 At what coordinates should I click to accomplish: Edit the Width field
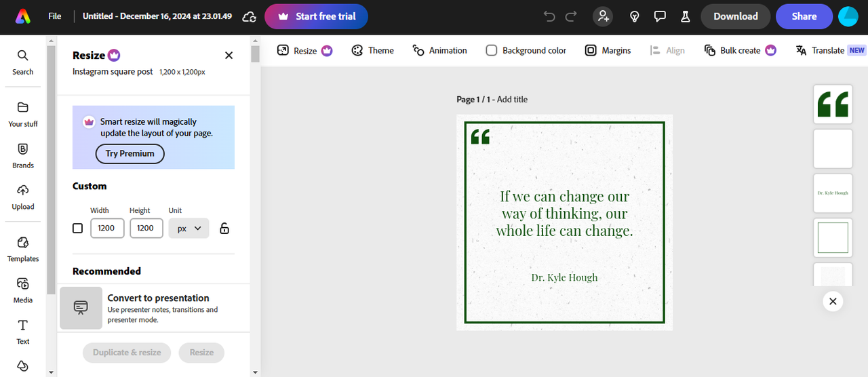[x=107, y=229]
